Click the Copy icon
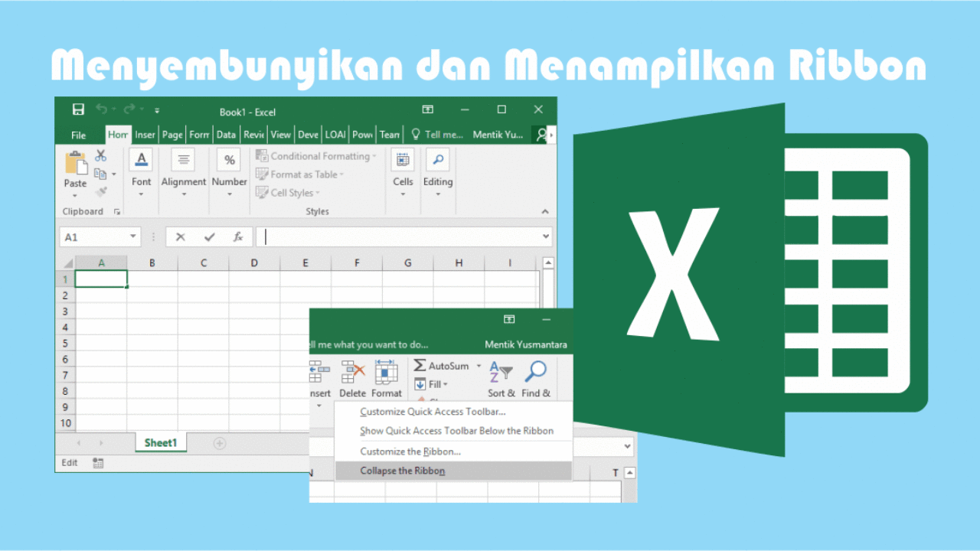980x551 pixels. 100,174
